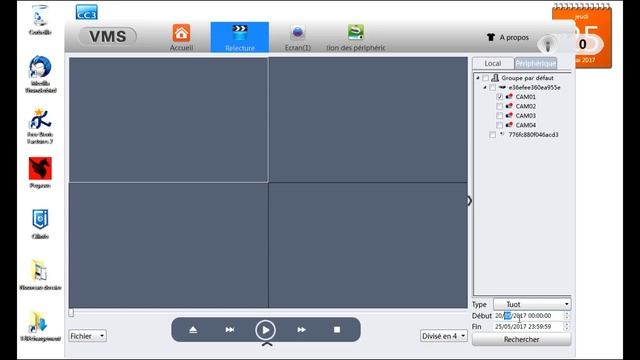Screen dimensions: 640x360
Task: Open the CC3 desktop icon
Action: (87, 12)
